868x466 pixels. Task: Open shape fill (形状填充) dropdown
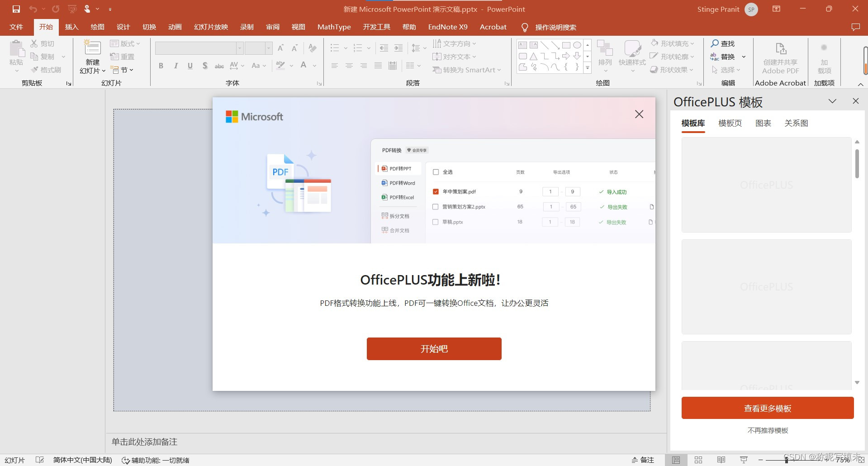point(672,43)
